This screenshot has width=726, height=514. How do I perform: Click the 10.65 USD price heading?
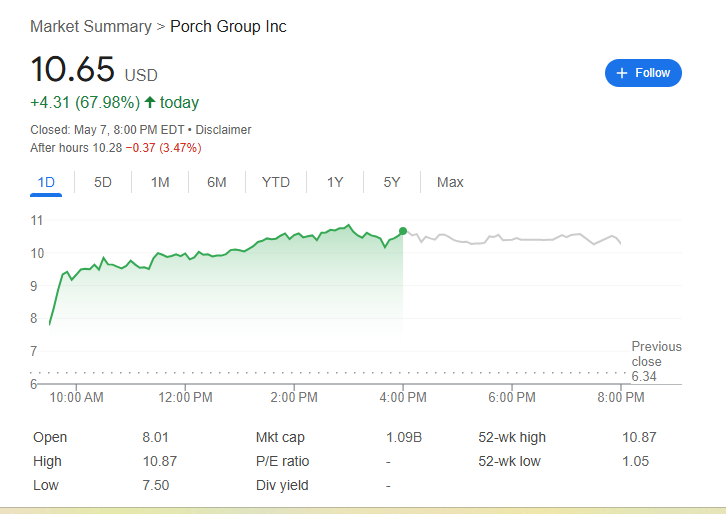point(94,69)
